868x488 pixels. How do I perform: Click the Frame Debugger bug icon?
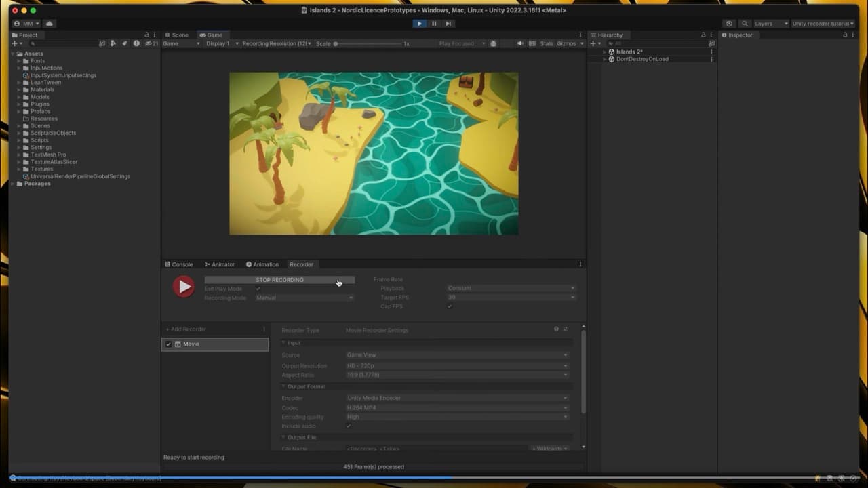(x=493, y=43)
